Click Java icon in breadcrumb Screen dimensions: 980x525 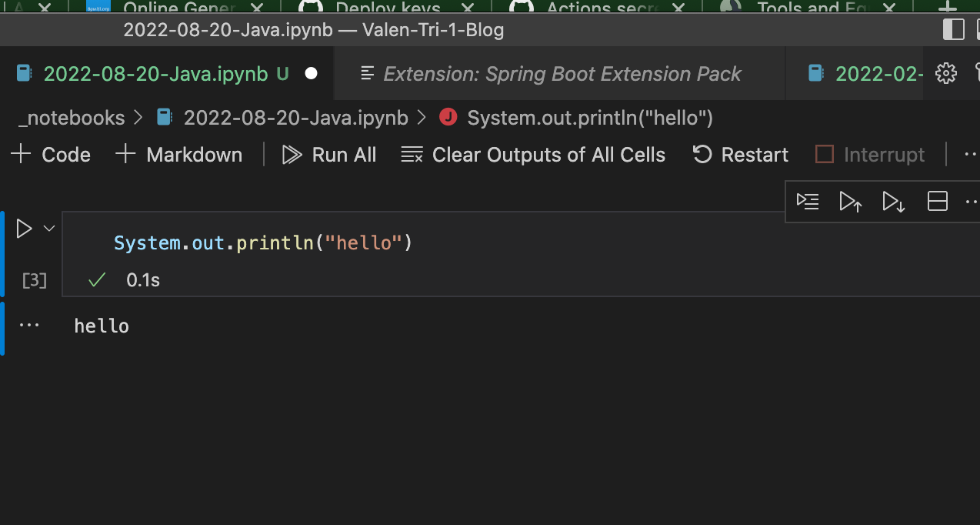448,118
